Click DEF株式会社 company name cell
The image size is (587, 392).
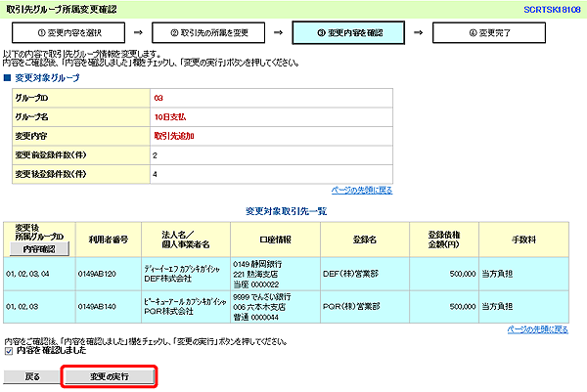[x=186, y=274]
